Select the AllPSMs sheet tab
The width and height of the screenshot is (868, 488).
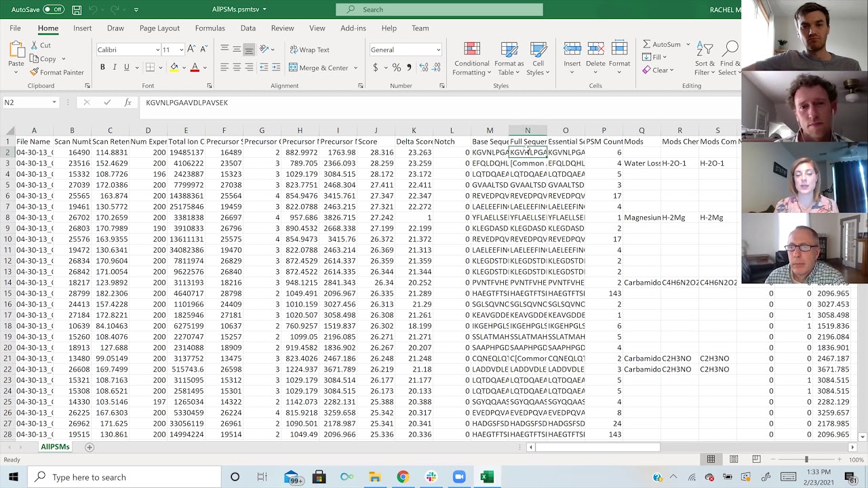tap(55, 447)
